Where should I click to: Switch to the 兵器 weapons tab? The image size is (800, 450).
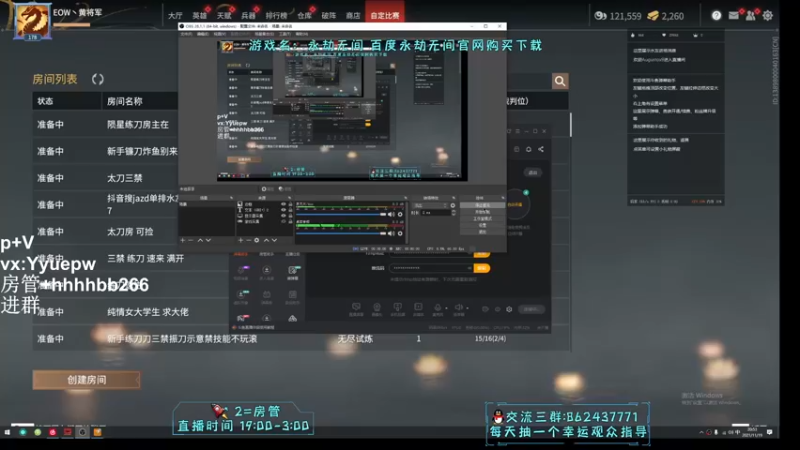tap(248, 16)
